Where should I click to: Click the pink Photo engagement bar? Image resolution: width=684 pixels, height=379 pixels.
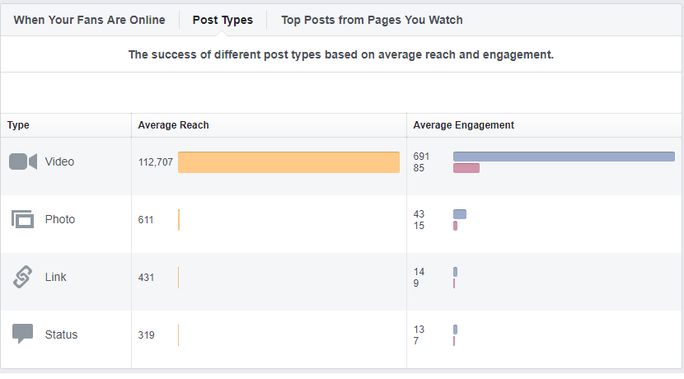(455, 225)
